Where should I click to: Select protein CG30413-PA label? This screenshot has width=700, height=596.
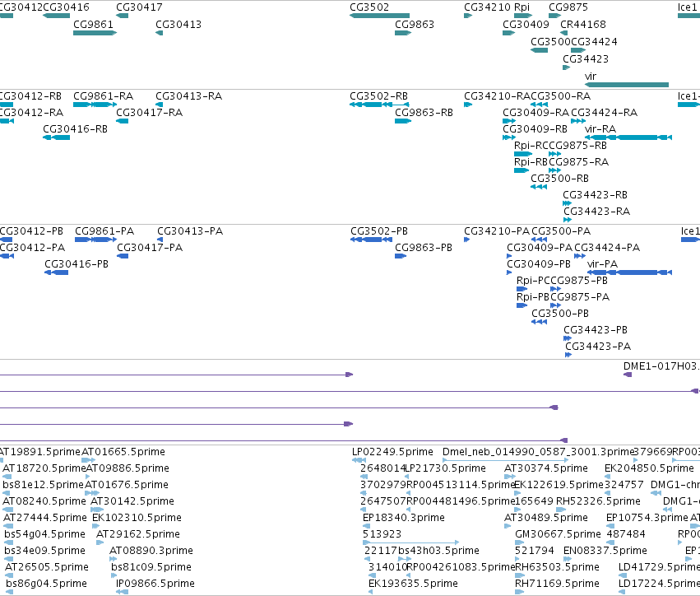pyautogui.click(x=190, y=231)
